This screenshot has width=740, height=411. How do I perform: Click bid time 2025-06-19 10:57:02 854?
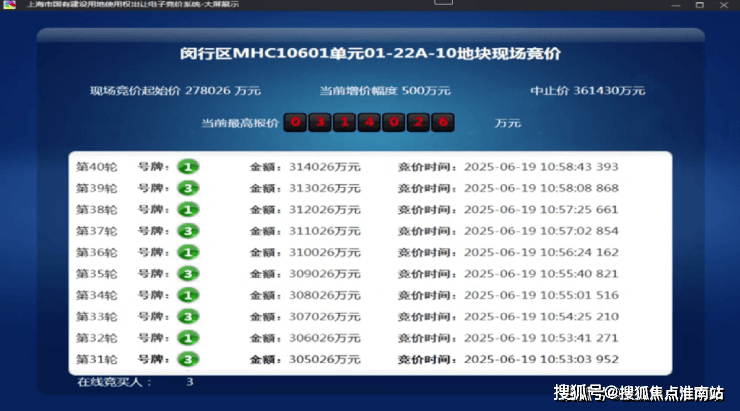click(x=541, y=231)
